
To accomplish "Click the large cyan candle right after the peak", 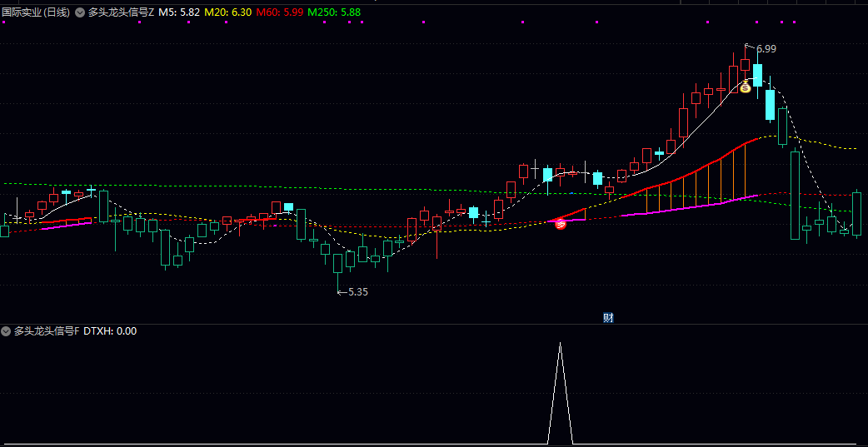I will 757,76.
